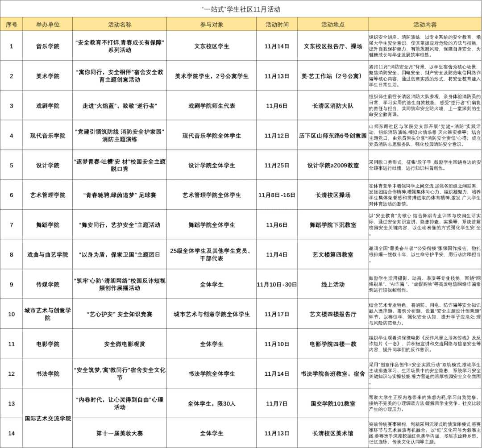Select first row cell under 参与对象

tap(212, 46)
